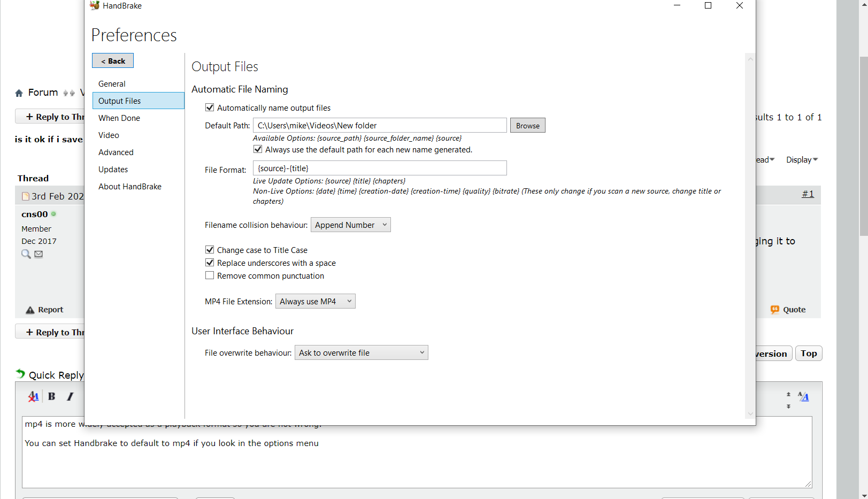868x499 pixels.
Task: Open When Done preferences section
Action: [x=139, y=118]
